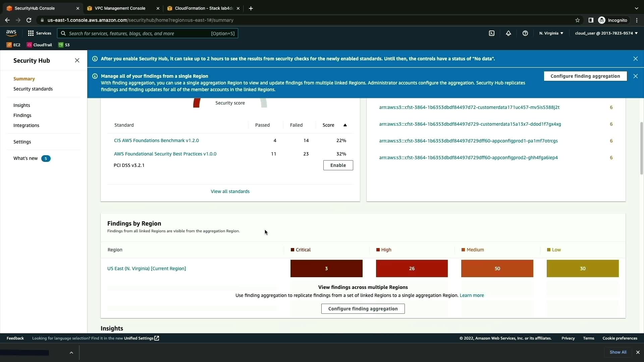Switch to the VPC Management Console tab

coord(120,8)
